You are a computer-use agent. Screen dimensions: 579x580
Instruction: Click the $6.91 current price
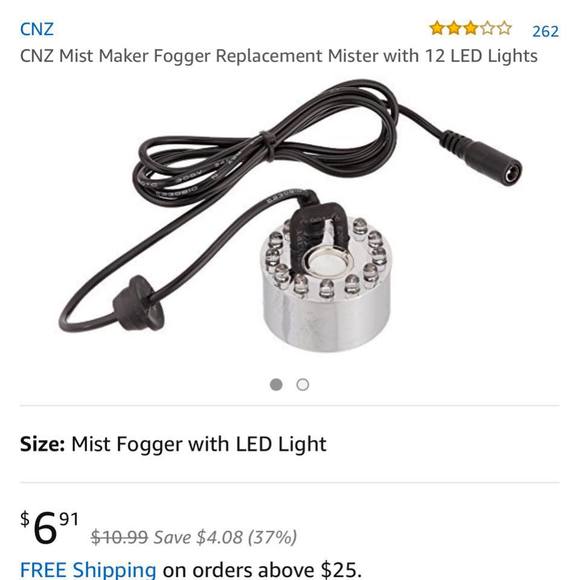pos(50,527)
